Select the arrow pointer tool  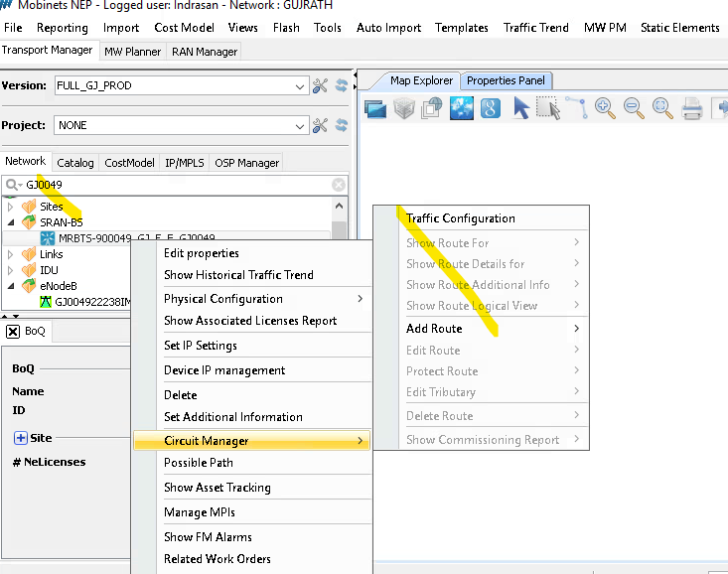click(520, 108)
